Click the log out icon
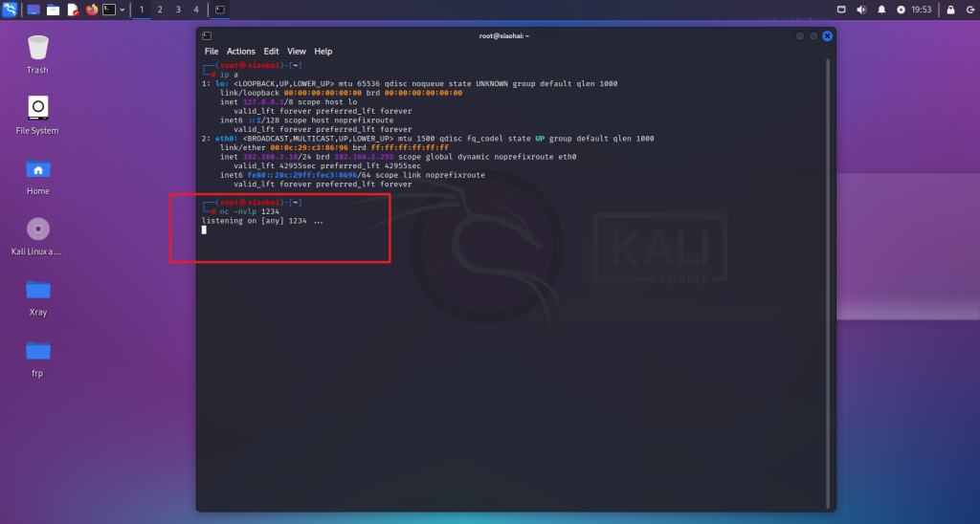This screenshot has width=980, height=524. point(970,10)
